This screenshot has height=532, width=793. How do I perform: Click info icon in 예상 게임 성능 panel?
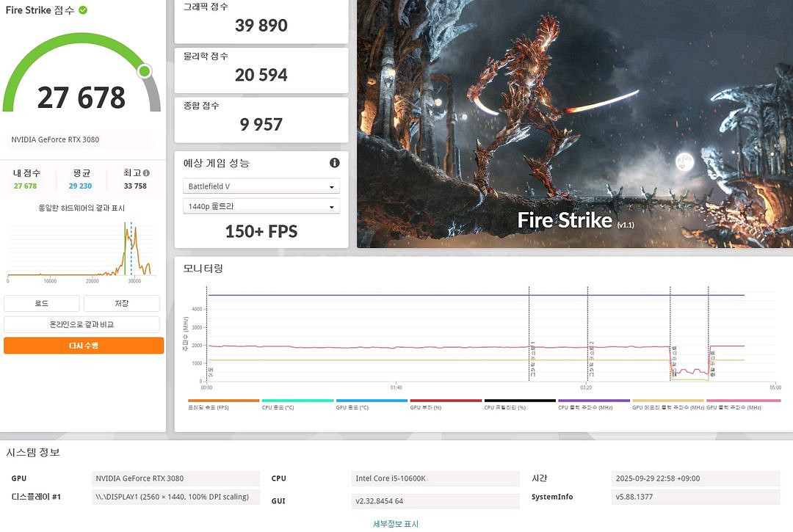pyautogui.click(x=334, y=163)
